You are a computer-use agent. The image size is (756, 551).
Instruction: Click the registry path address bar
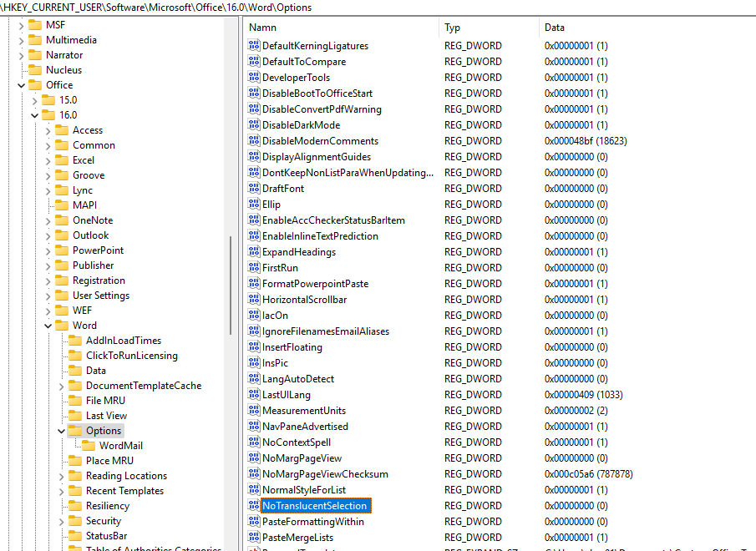[378, 8]
